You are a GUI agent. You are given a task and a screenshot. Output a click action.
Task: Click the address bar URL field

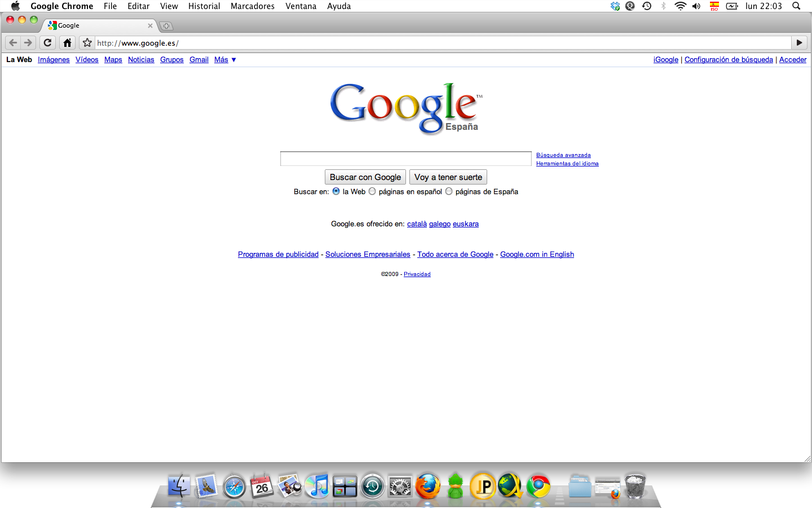pyautogui.click(x=443, y=43)
